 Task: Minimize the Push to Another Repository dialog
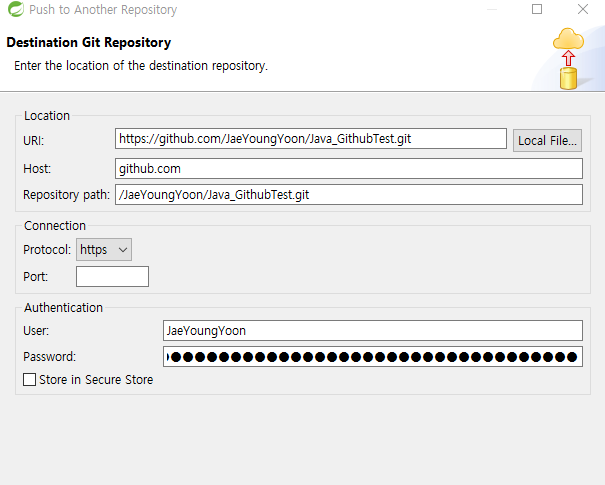[492, 9]
